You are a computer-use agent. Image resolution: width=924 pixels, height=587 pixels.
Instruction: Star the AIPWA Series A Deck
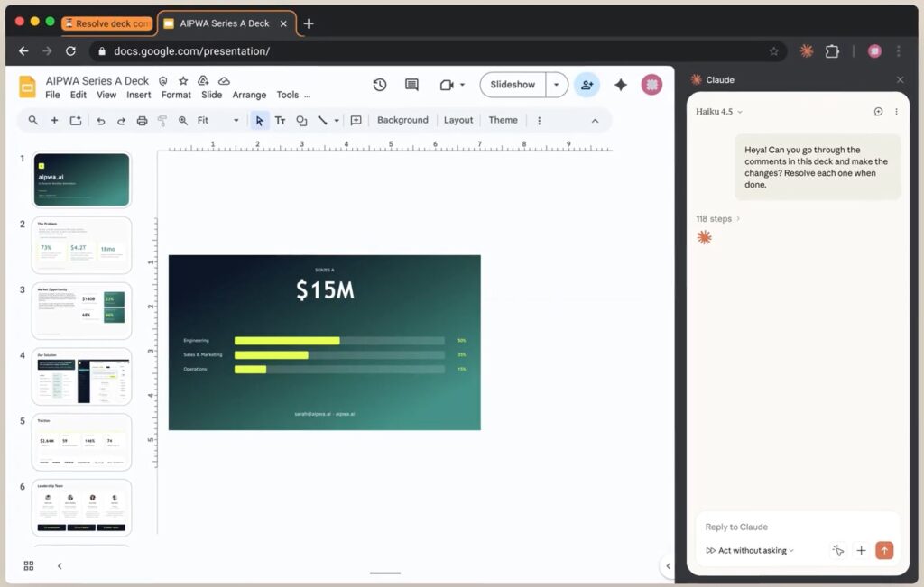tap(183, 81)
